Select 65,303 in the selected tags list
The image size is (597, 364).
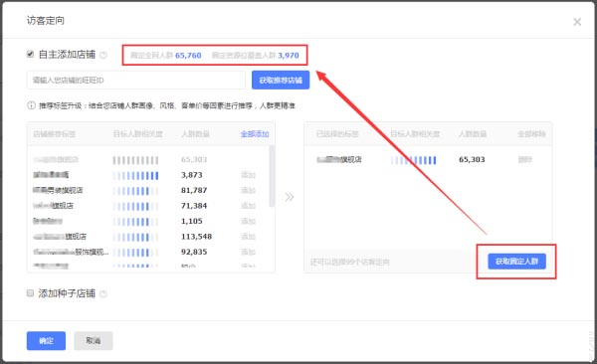pos(472,159)
